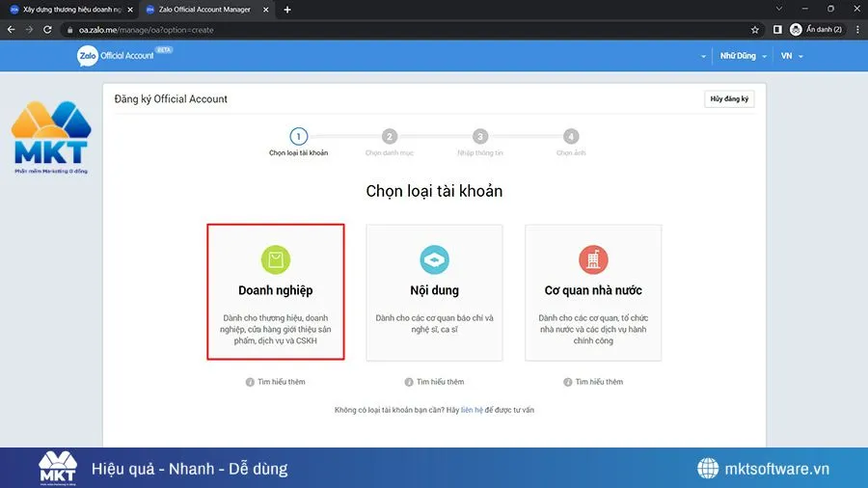
Task: Go forward in browser history
Action: pyautogui.click(x=29, y=30)
